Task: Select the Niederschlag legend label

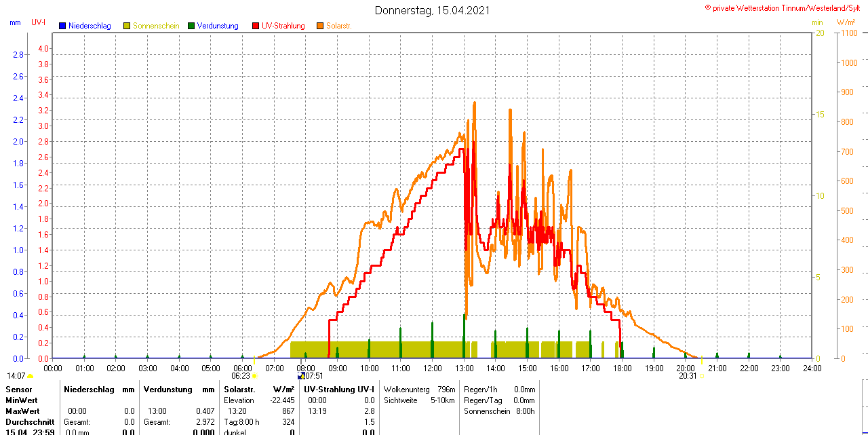Action: point(90,26)
